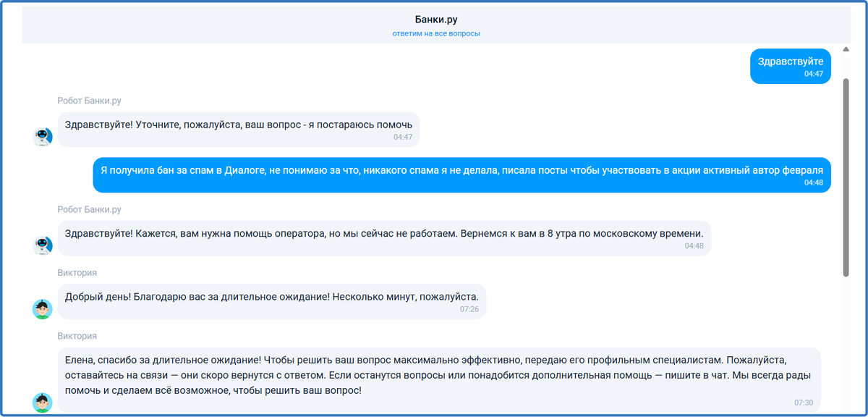
Task: Click the 'Виктория' name above the 'Елена, спасибо' message
Action: coord(77,337)
